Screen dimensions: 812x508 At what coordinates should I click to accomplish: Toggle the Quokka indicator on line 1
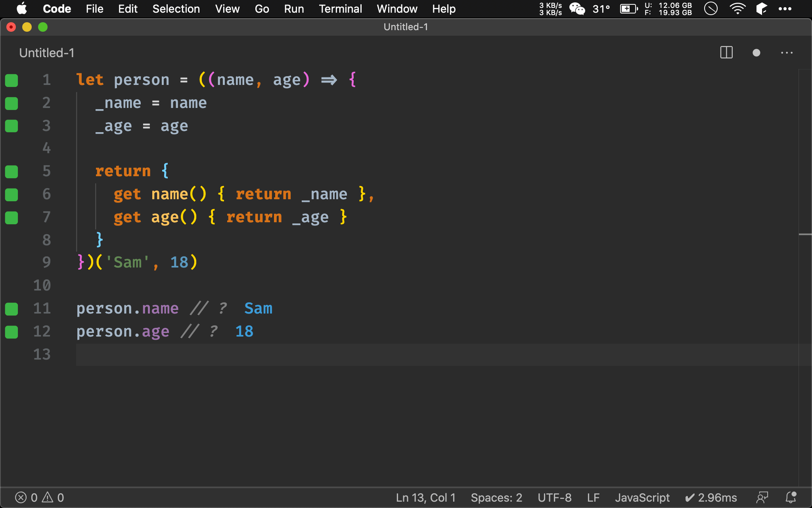point(11,80)
